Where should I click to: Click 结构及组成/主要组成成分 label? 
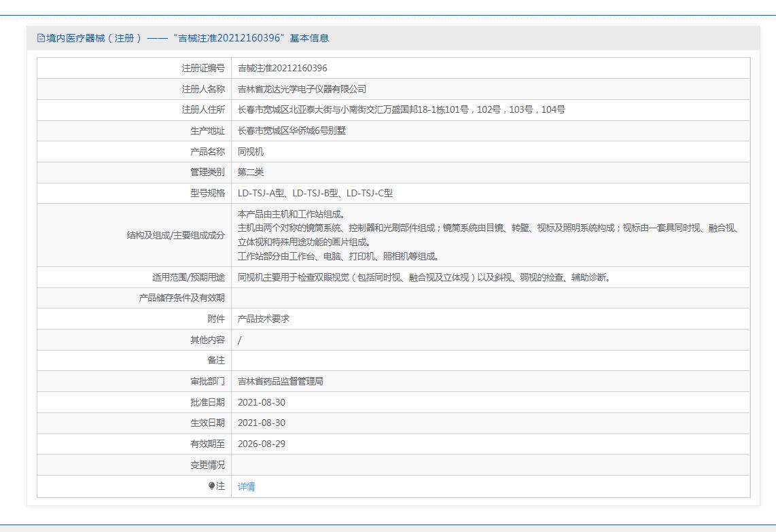[x=176, y=236]
